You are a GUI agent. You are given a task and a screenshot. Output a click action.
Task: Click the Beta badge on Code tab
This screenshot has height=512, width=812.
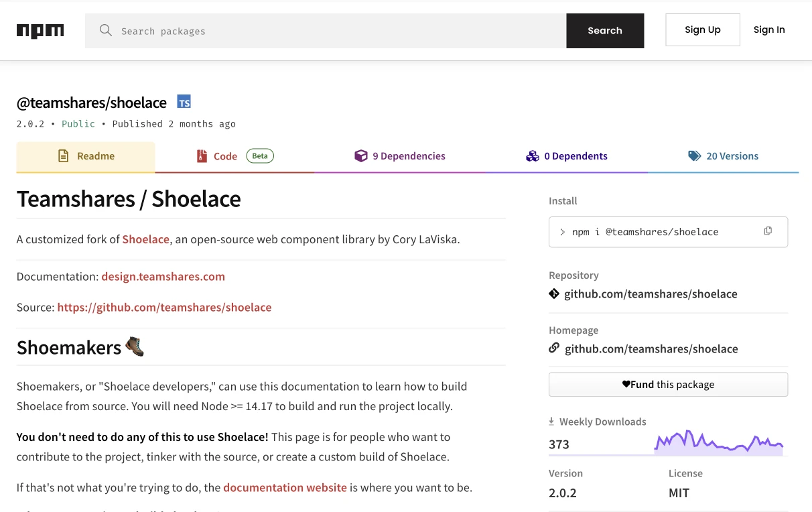260,156
